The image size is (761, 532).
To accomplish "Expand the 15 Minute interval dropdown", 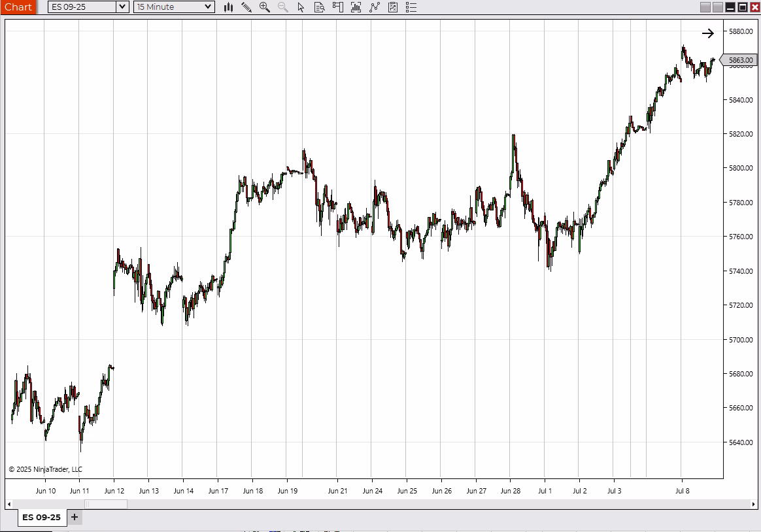I will [208, 7].
